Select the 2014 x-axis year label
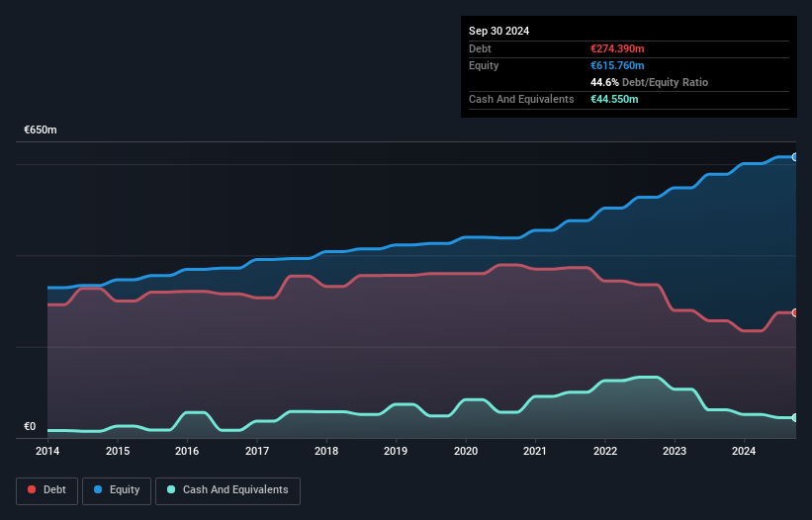 (47, 452)
